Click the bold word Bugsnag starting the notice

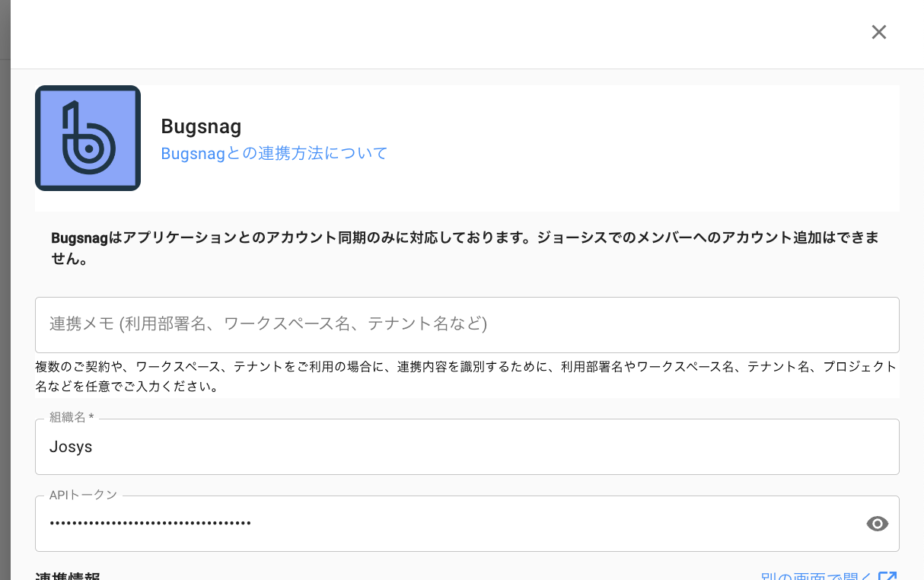(79, 238)
